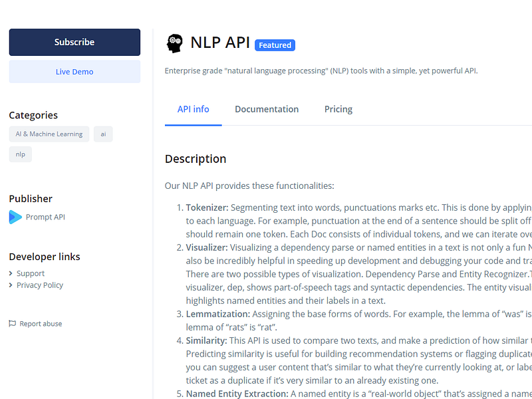Viewport: 532px width, 399px height.
Task: Click the Developer links heading
Action: pos(45,257)
